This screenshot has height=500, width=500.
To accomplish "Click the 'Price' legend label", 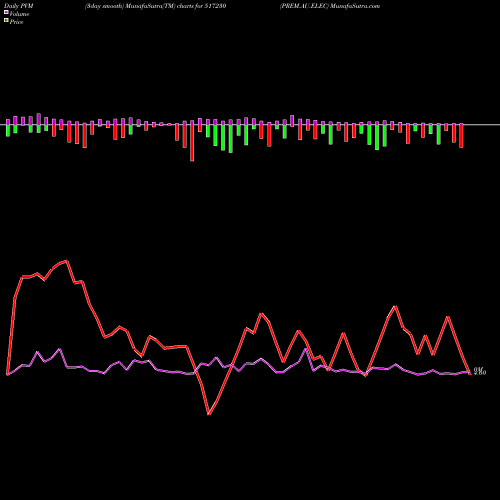I will point(16,22).
